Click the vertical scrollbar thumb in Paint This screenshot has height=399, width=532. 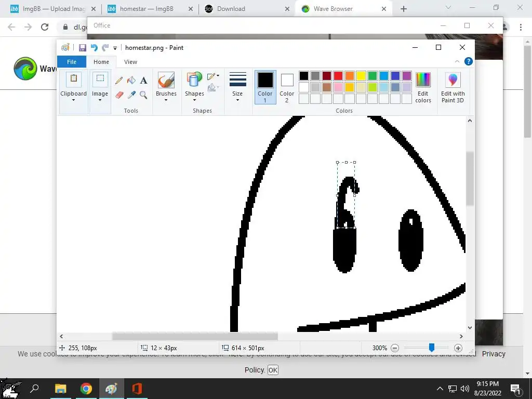coord(470,179)
